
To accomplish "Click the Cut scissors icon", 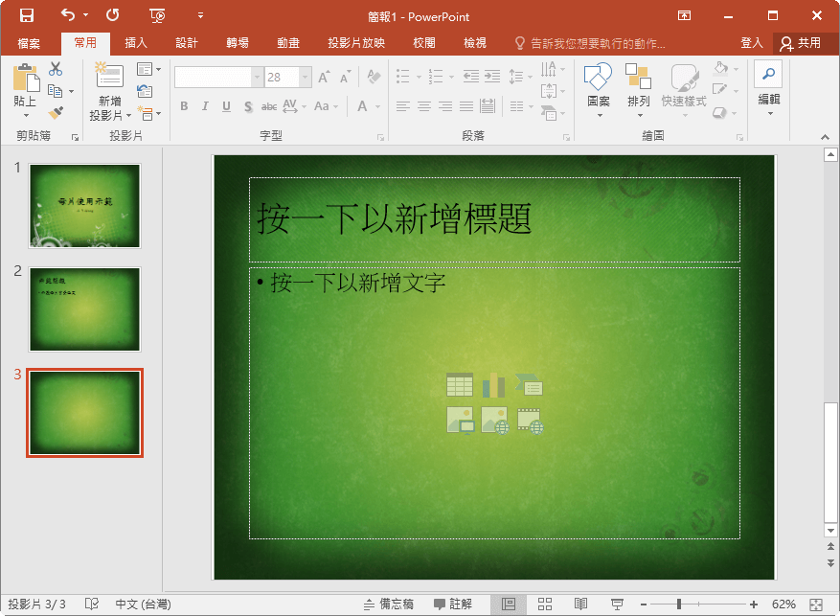I will tap(56, 69).
